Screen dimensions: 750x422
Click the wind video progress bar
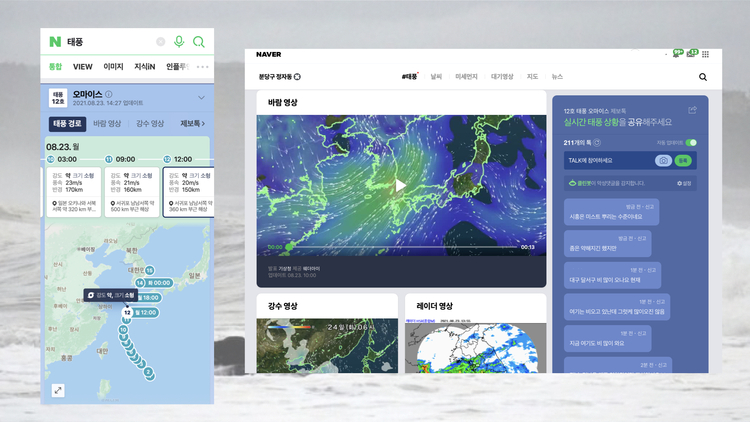pyautogui.click(x=402, y=247)
